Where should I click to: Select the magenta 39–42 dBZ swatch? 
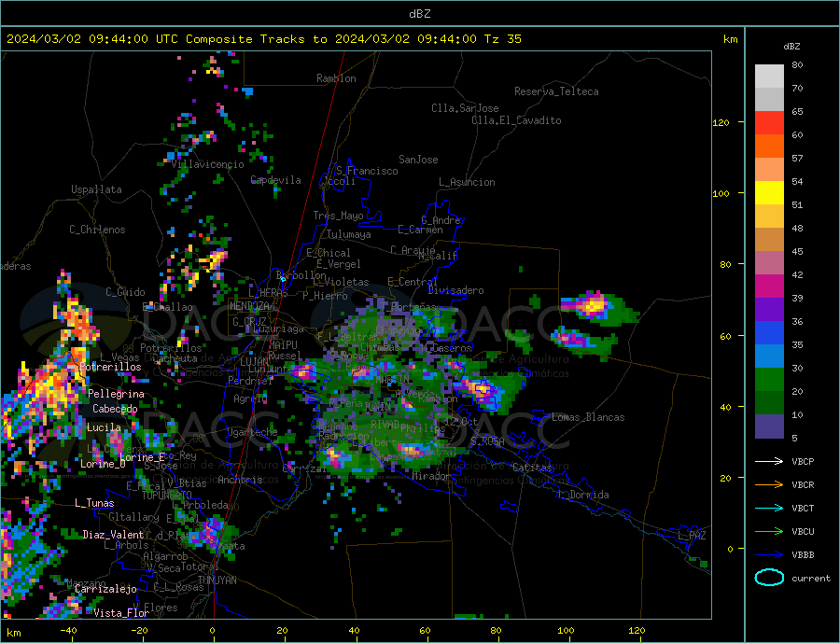tap(770, 287)
